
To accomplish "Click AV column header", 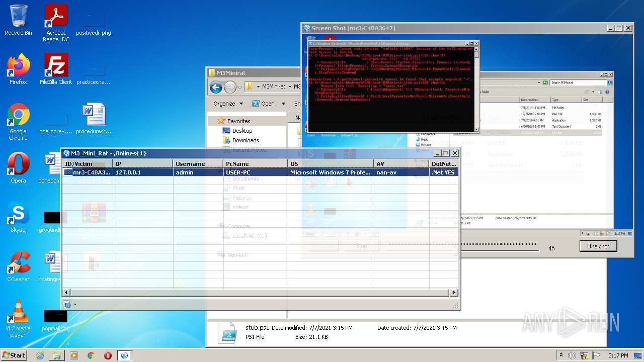I will (x=401, y=164).
